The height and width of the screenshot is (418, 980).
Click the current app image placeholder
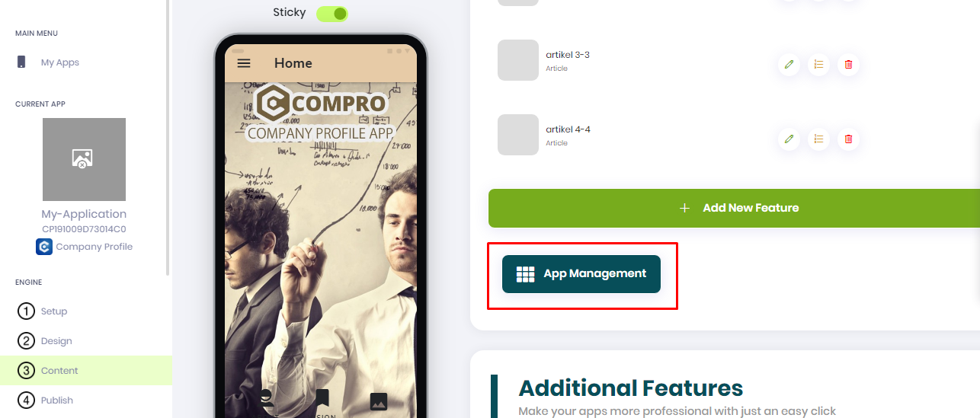84,159
